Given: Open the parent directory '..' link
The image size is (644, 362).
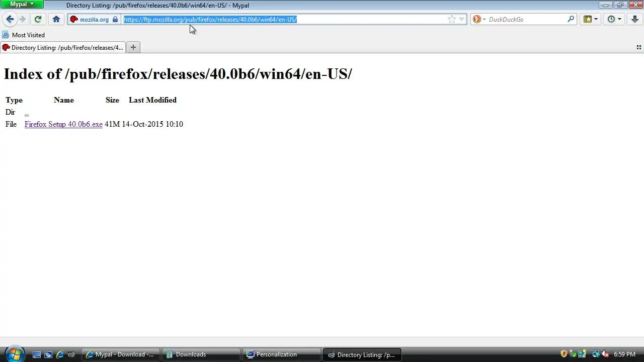Looking at the screenshot, I should click(27, 112).
